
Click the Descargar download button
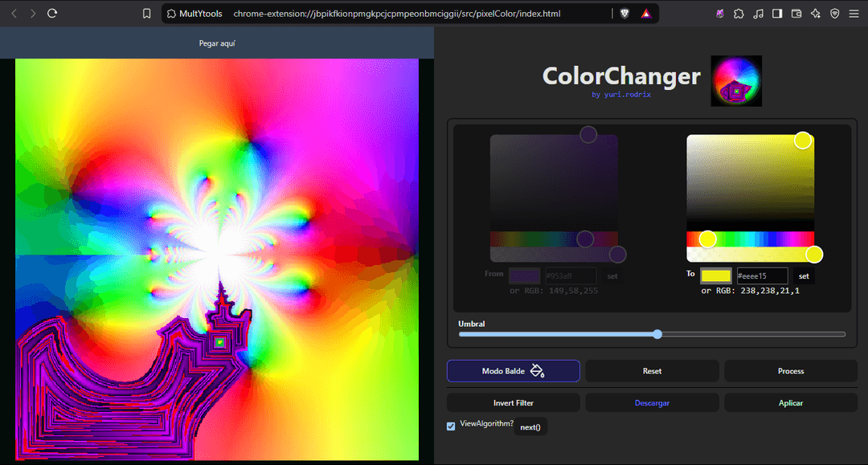[652, 403]
